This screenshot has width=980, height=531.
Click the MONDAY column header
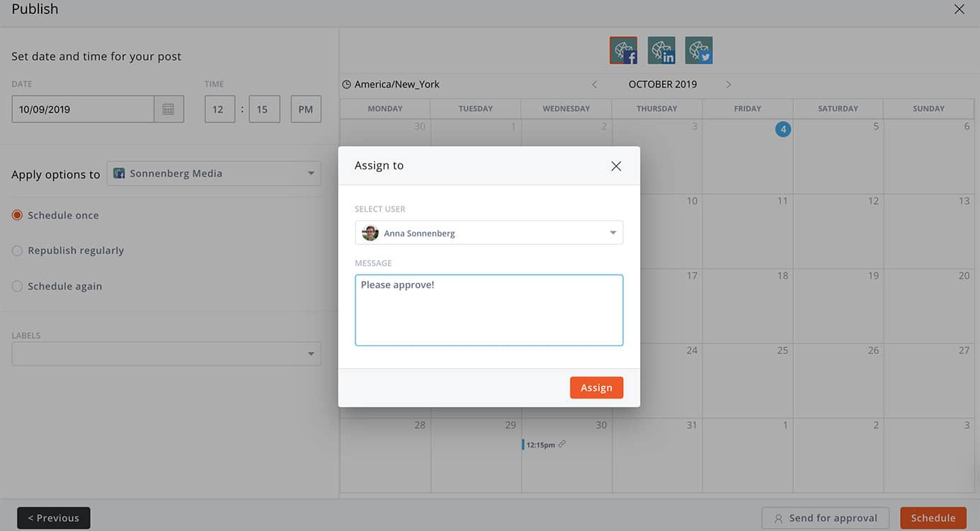point(385,108)
